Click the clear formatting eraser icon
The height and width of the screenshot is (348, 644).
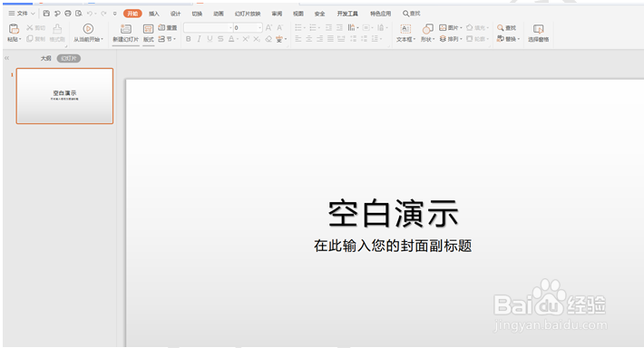tap(268, 39)
